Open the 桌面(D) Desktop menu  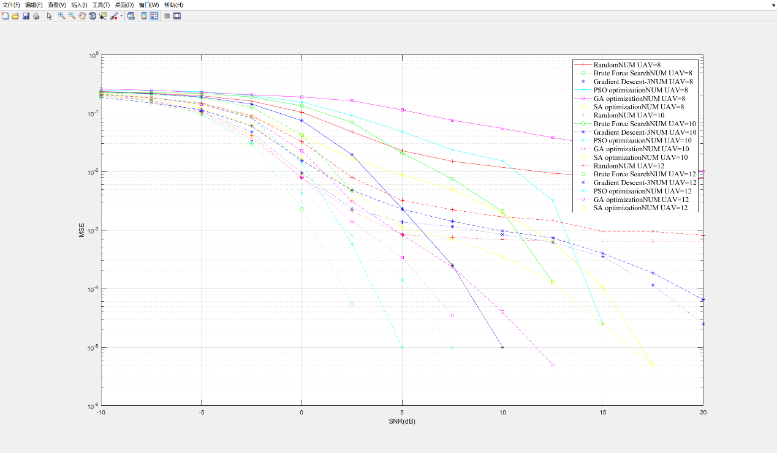tap(124, 5)
